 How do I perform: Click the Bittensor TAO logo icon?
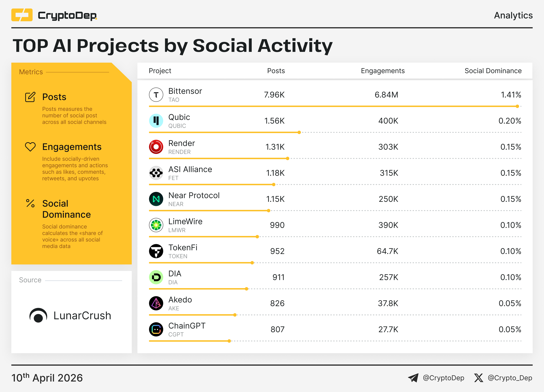(x=156, y=95)
